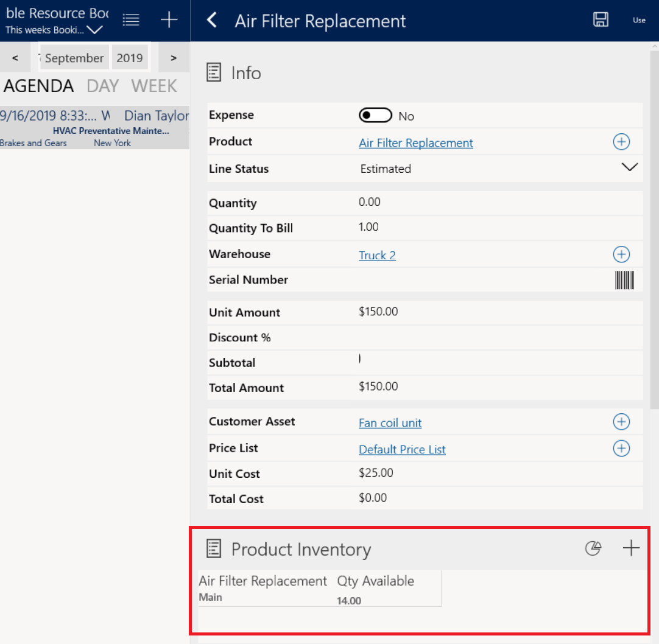Go back using the left arrow

(x=212, y=21)
